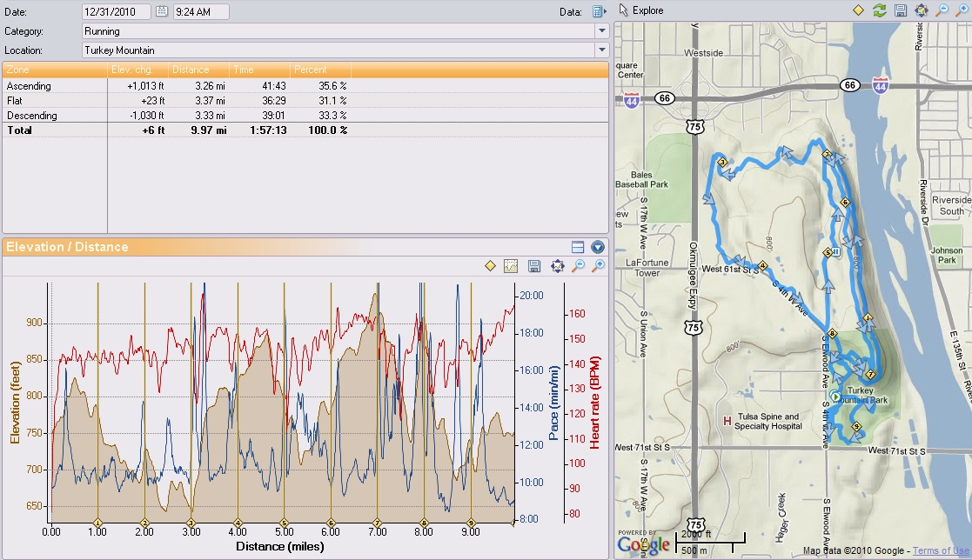Open the Data options icon
Viewport: 972px width, 560px height.
coord(598,11)
